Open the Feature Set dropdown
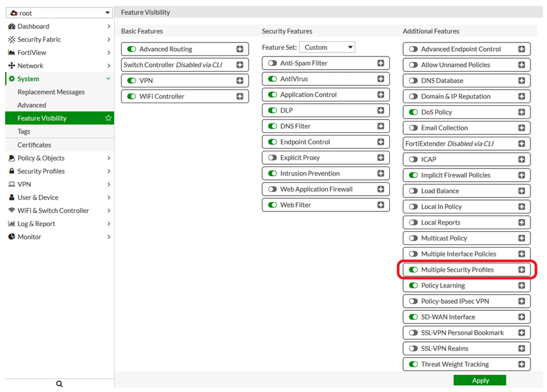Image resolution: width=547 pixels, height=392 pixels. point(327,47)
